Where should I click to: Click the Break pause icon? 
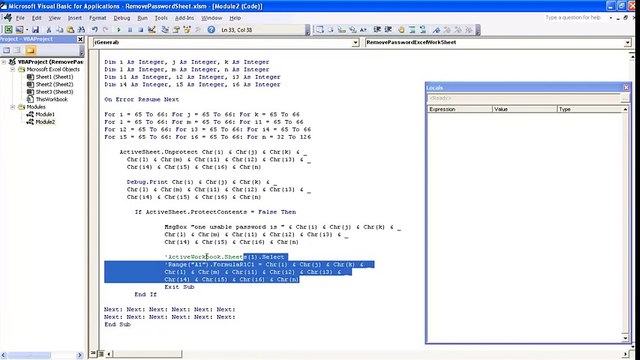coord(130,29)
